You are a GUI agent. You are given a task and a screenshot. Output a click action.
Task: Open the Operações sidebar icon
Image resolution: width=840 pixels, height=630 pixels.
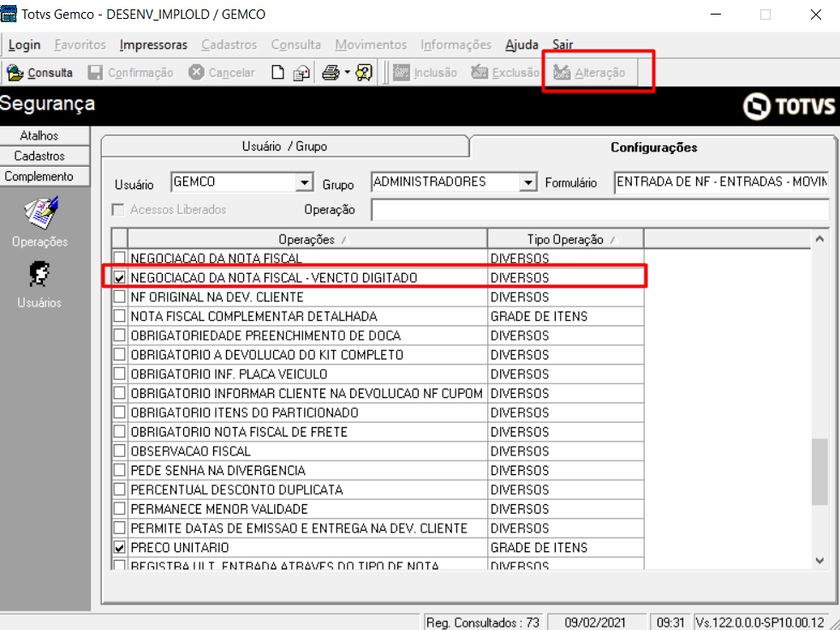click(40, 212)
